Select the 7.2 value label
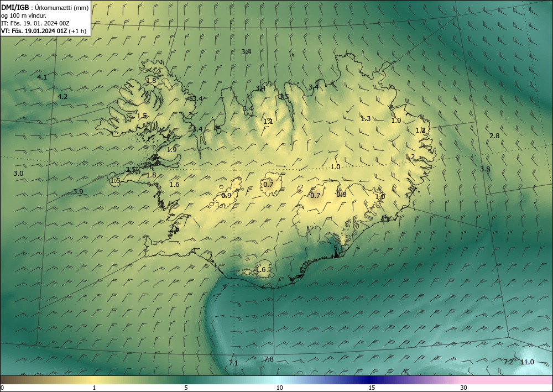 coord(508,362)
